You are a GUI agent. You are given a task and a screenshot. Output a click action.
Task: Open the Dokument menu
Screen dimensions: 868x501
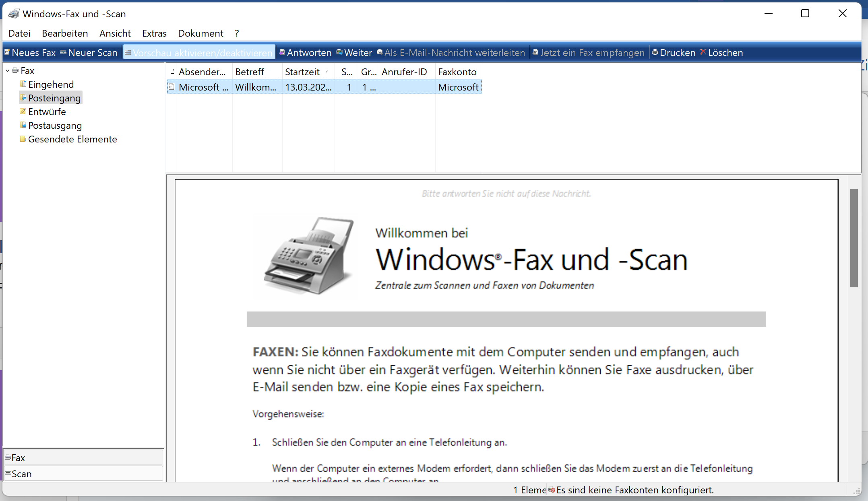(x=200, y=33)
